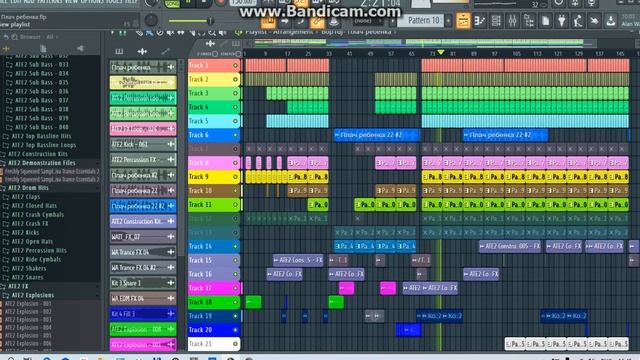Select the Zoom magnifier tool in playlist

(x=212, y=32)
